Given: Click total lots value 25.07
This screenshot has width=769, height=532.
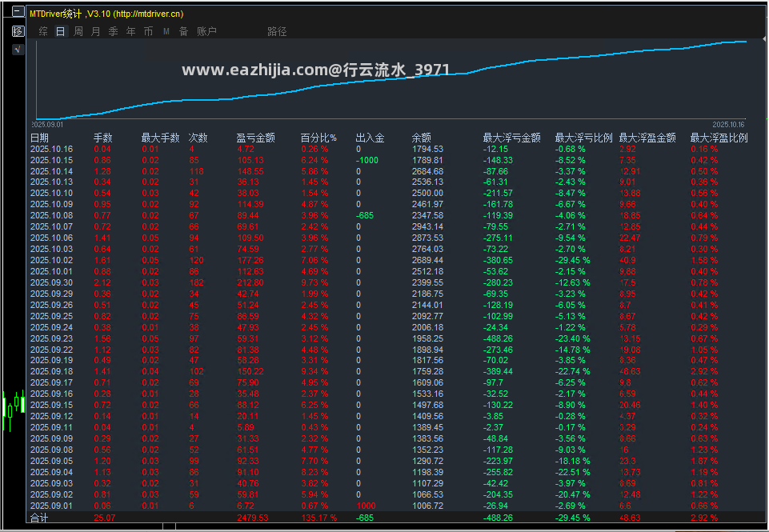Looking at the screenshot, I should (x=105, y=518).
